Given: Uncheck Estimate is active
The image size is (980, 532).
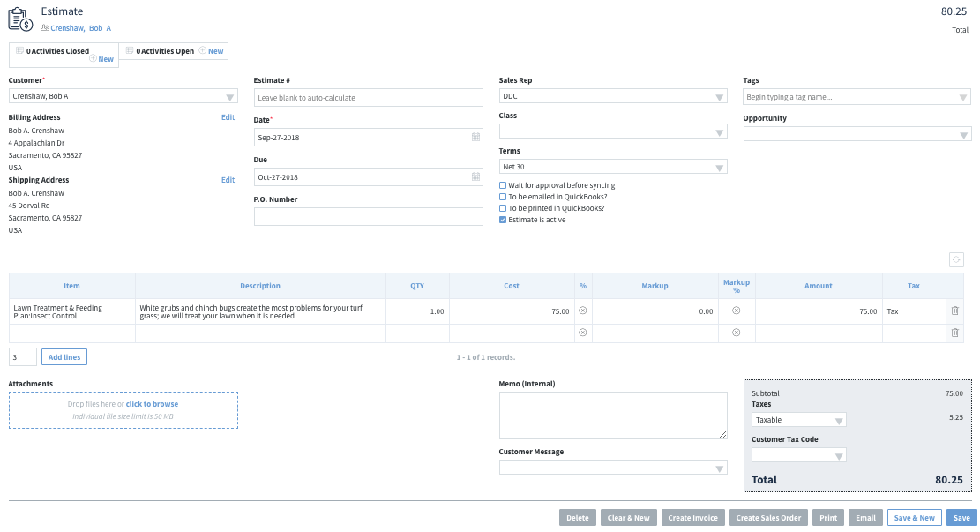Looking at the screenshot, I should pyautogui.click(x=503, y=220).
